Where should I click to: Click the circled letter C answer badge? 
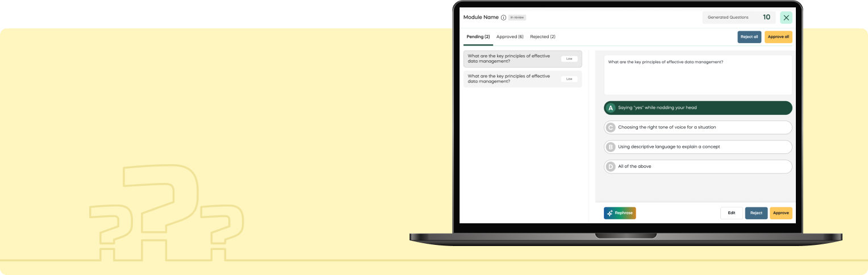[x=611, y=128]
